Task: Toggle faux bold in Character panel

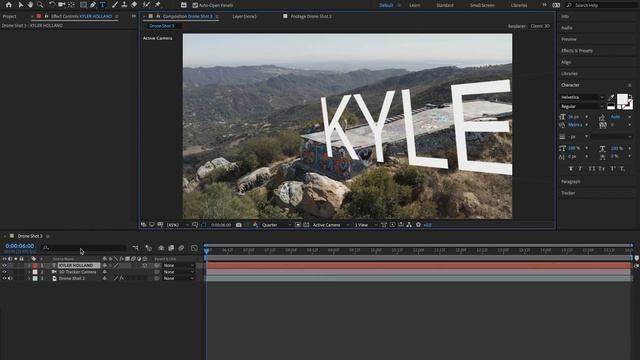Action: click(571, 169)
